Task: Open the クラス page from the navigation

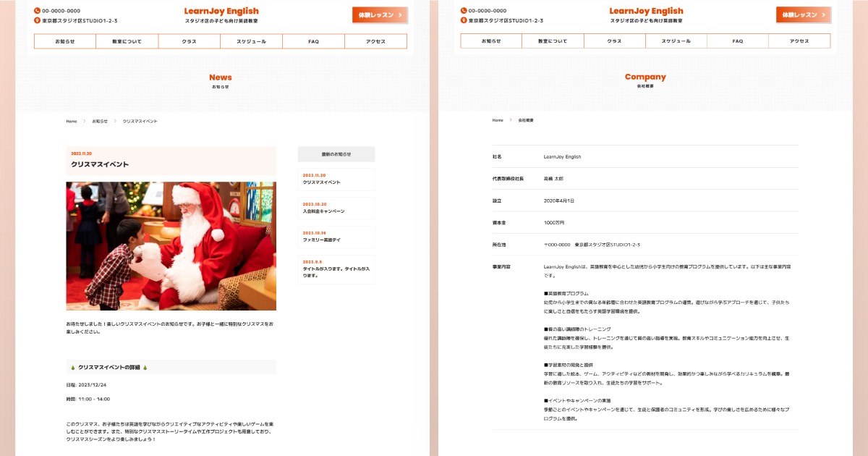Action: click(x=188, y=41)
